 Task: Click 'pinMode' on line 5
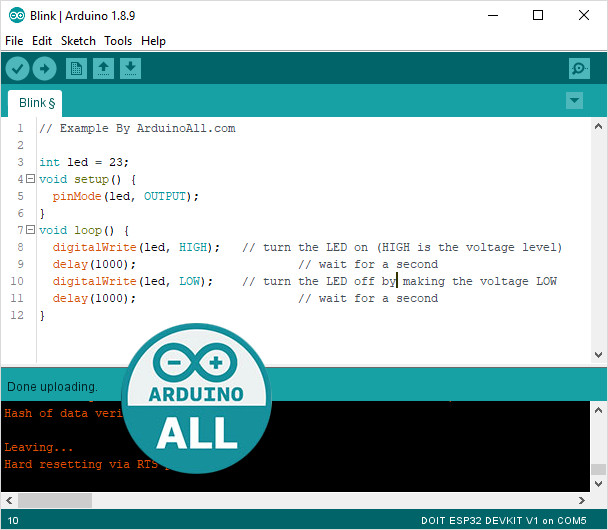[77, 196]
